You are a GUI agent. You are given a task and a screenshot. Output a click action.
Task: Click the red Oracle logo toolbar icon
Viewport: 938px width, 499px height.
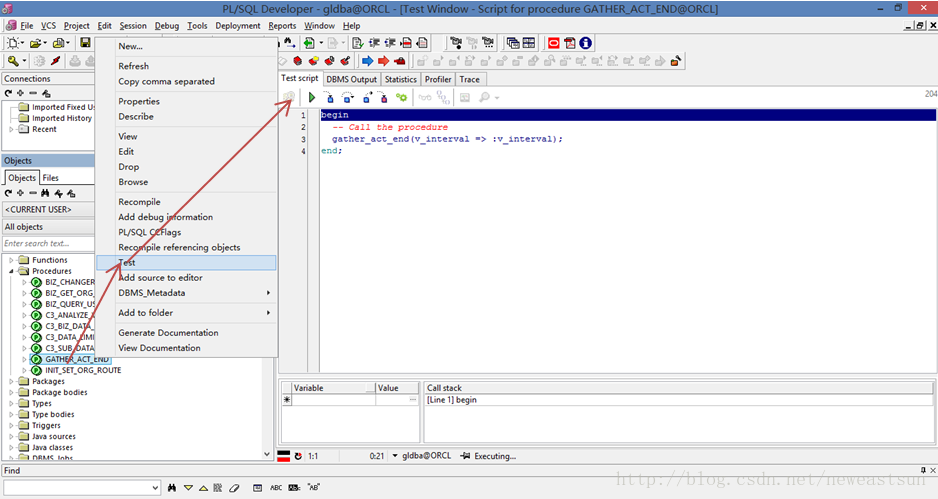point(554,43)
